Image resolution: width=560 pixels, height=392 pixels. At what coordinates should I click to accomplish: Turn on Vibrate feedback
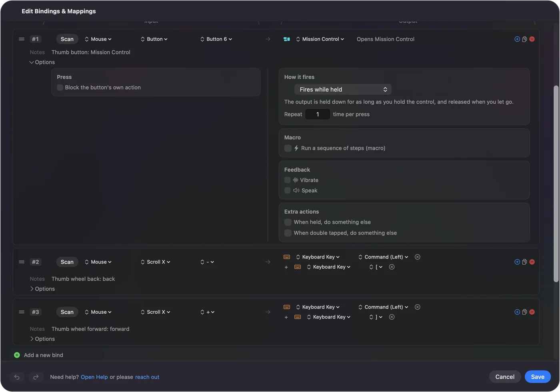pyautogui.click(x=287, y=180)
